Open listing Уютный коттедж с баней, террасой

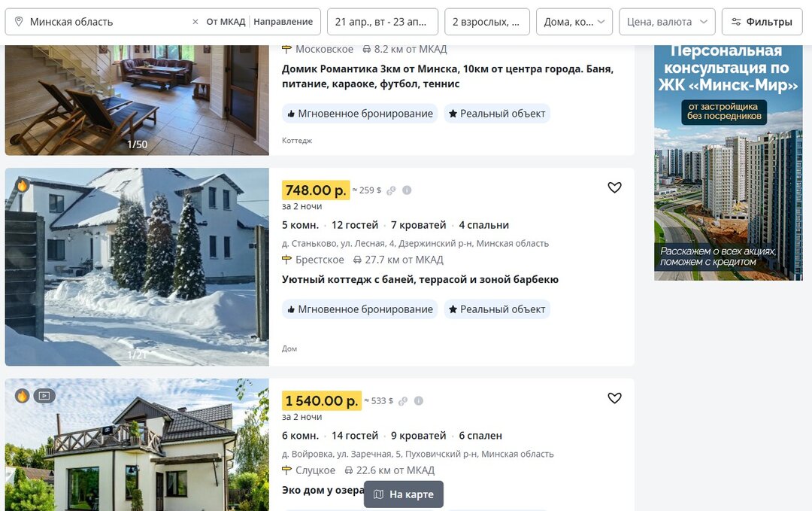click(420, 279)
